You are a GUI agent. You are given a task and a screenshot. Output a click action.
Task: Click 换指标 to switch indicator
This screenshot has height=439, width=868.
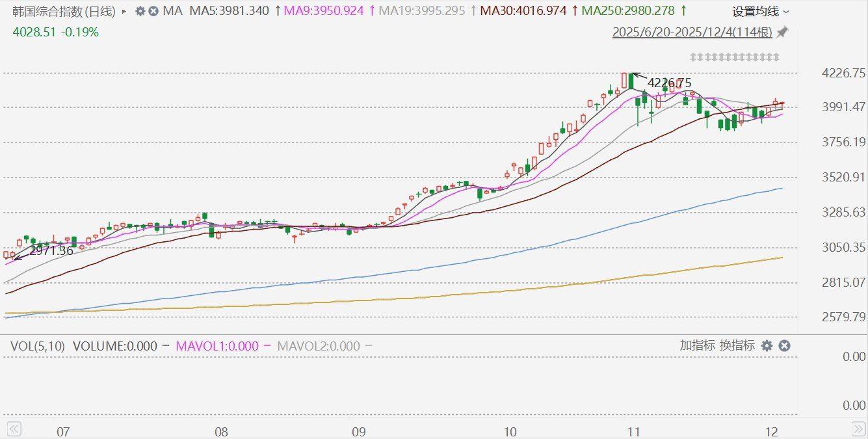pyautogui.click(x=737, y=345)
